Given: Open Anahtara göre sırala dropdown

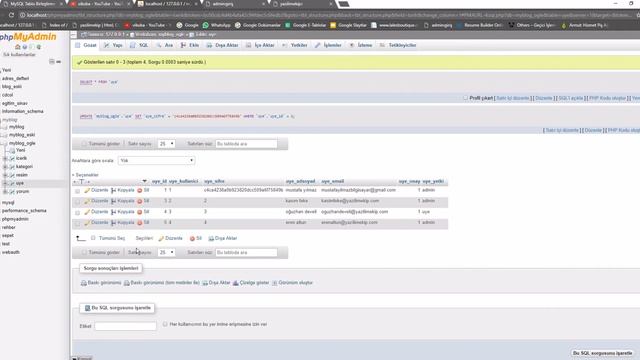Looking at the screenshot, I should click(156, 160).
